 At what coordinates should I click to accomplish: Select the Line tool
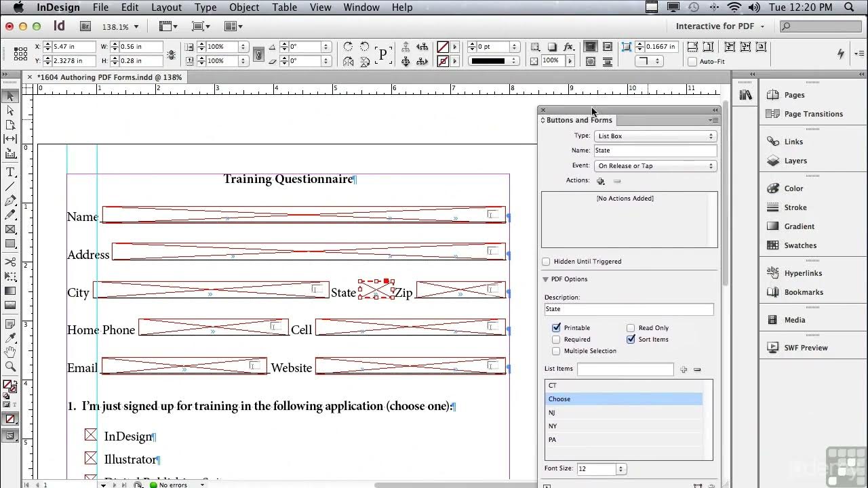click(10, 186)
